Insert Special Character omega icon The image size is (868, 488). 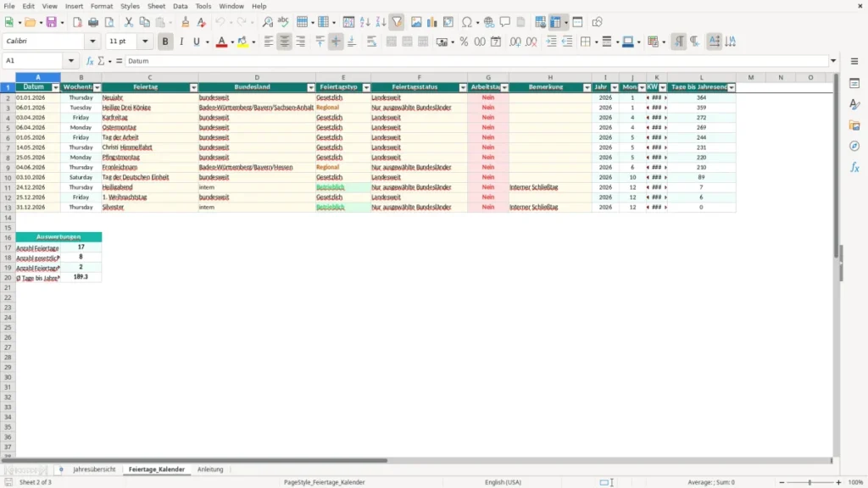tap(467, 22)
